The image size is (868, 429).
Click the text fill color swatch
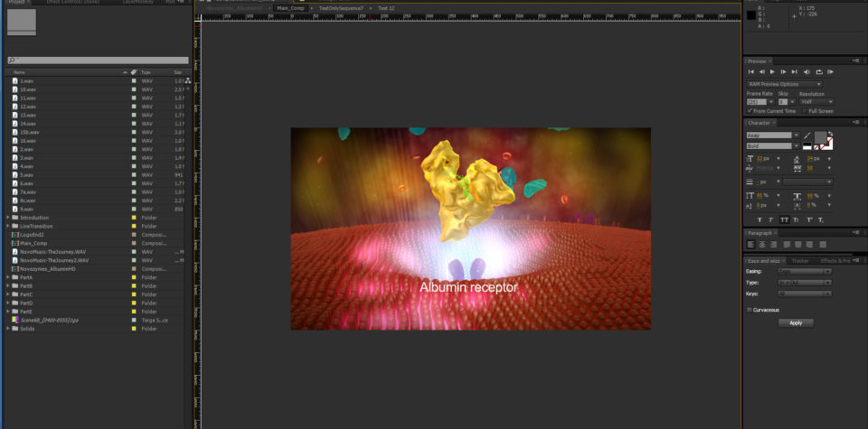coord(821,137)
